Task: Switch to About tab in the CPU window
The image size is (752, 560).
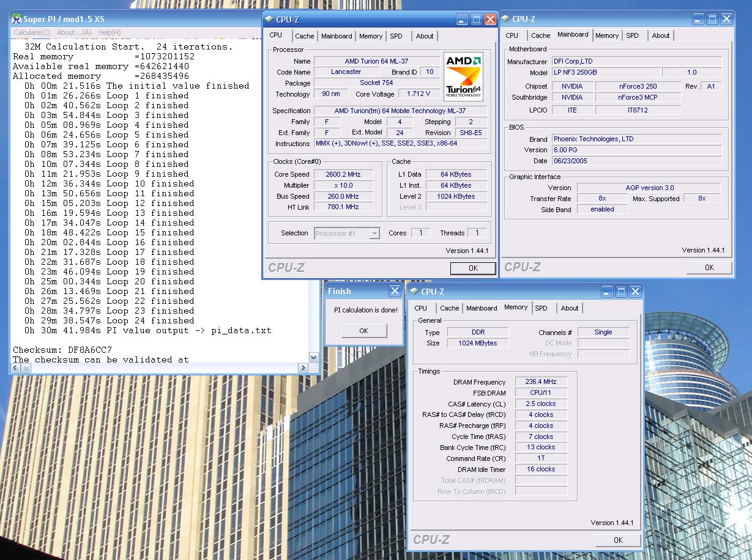Action: [x=425, y=36]
